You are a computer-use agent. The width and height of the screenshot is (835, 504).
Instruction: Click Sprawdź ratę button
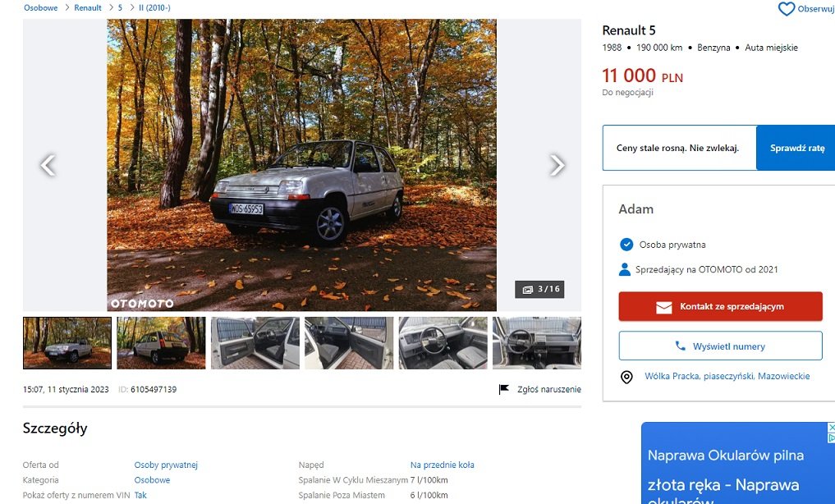[x=796, y=148]
